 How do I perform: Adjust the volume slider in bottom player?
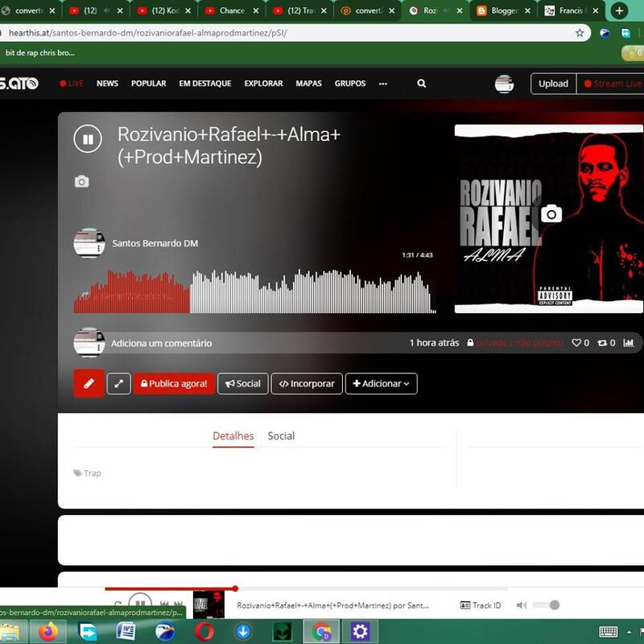tap(546, 605)
